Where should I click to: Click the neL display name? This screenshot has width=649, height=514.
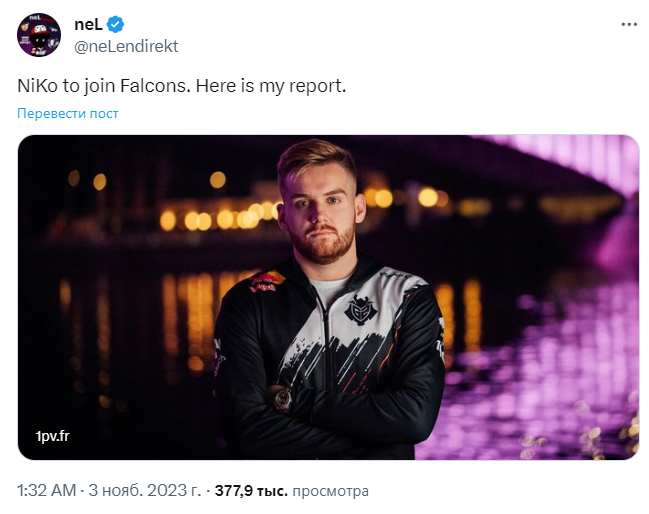88,24
